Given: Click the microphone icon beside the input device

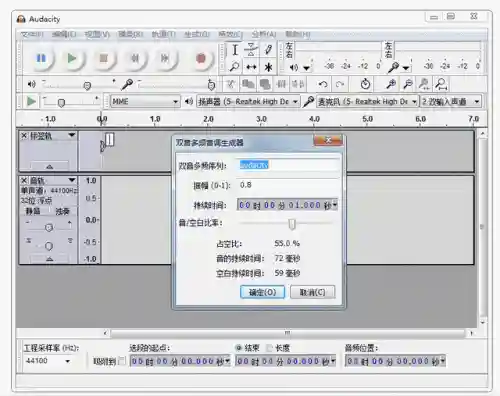Looking at the screenshot, I should click(308, 101).
